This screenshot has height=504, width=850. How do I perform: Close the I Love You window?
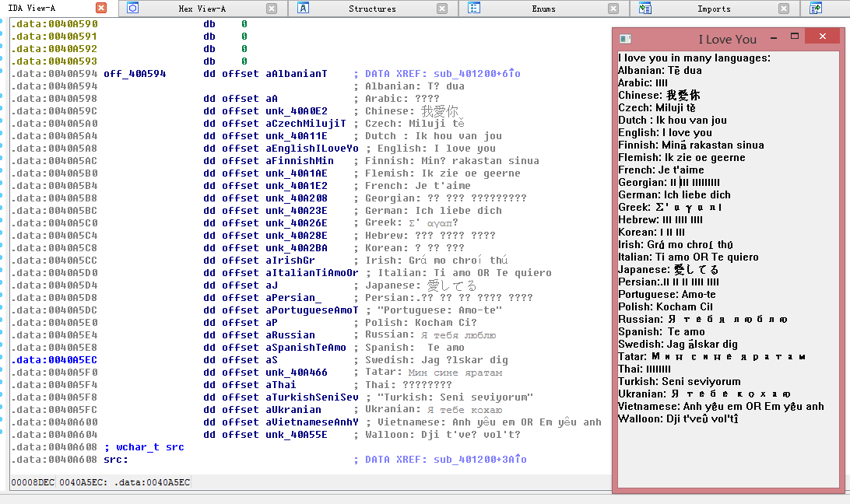coord(822,37)
